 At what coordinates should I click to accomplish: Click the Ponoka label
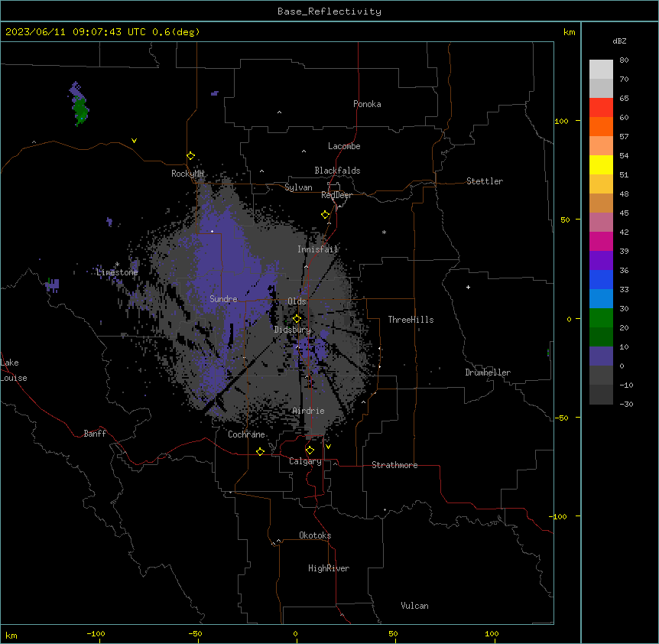coord(367,104)
